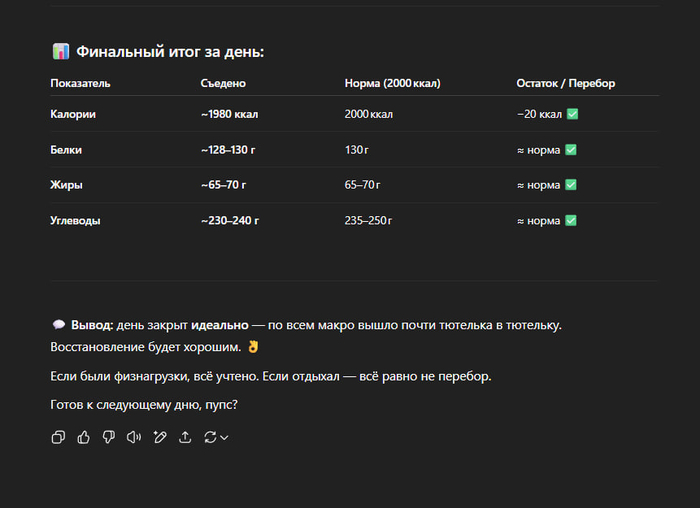Click the ~1980 ккал table cell
This screenshot has width=700, height=508.
229,114
